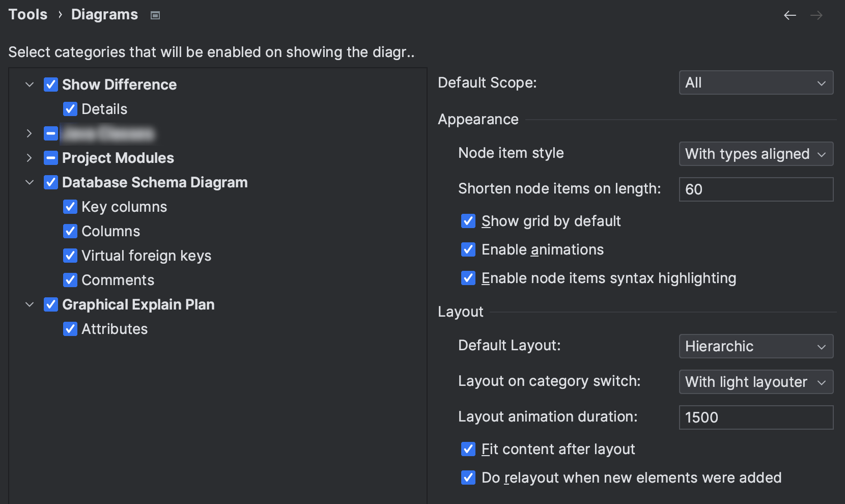The width and height of the screenshot is (845, 504).
Task: Click the back navigation arrow
Action: pyautogui.click(x=790, y=15)
